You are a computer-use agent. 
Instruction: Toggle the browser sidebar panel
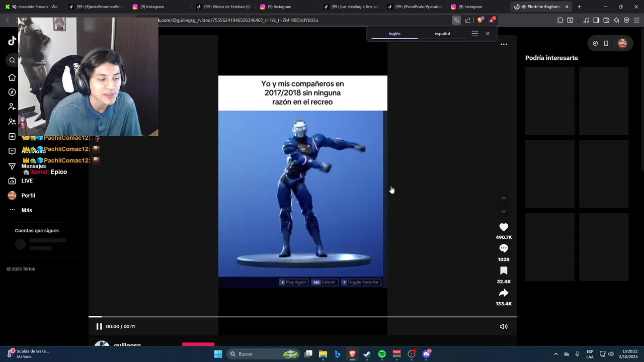tap(596, 20)
